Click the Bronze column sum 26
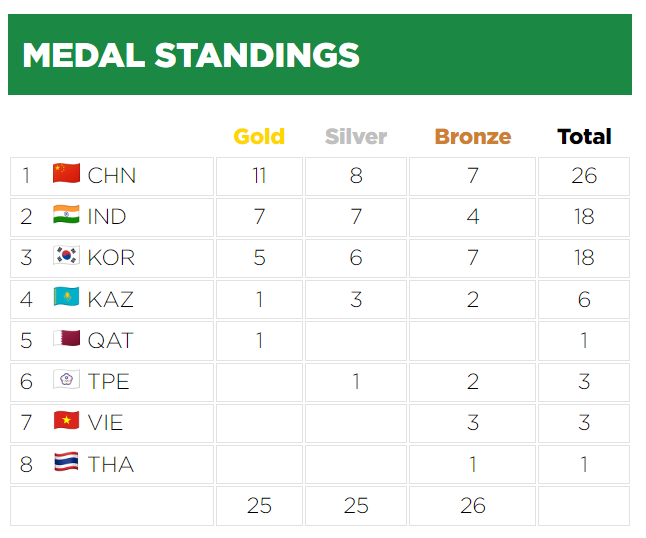Viewport: 646px width, 538px height. coord(473,506)
